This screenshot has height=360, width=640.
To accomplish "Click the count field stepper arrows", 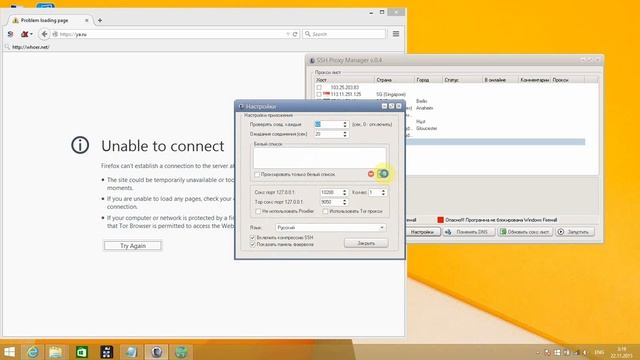I will (383, 192).
